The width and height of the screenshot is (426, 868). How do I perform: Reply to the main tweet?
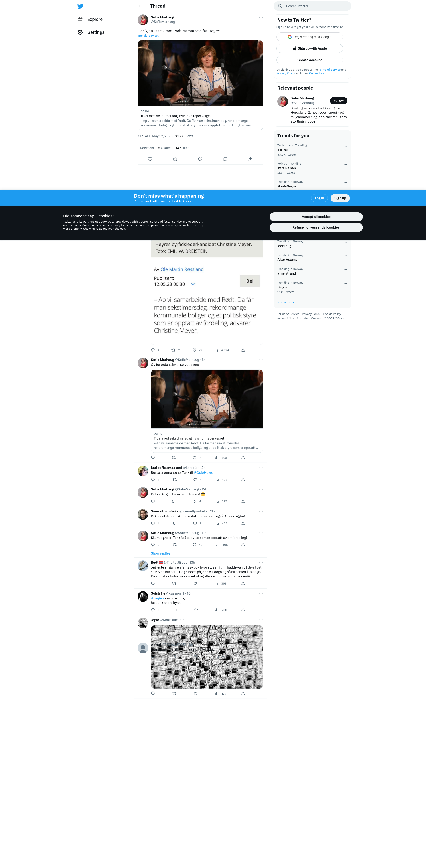coord(150,159)
